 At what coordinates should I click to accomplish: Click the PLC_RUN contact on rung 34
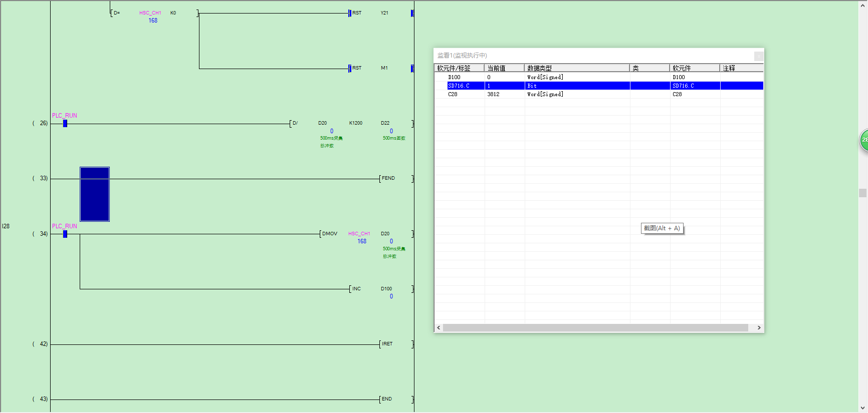coord(65,234)
